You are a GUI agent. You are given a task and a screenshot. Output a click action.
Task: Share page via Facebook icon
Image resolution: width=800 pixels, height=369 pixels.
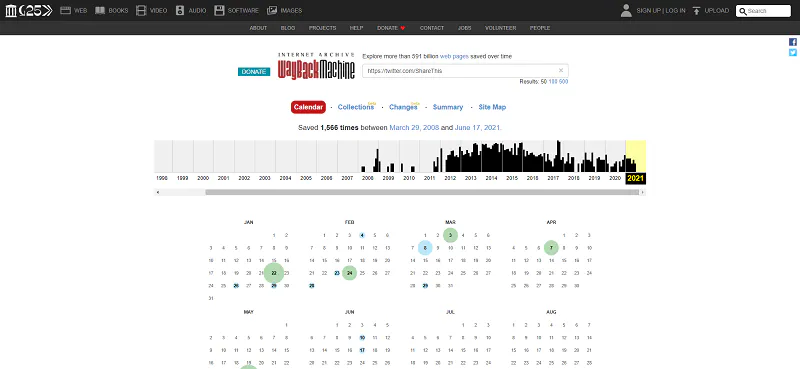click(x=793, y=42)
